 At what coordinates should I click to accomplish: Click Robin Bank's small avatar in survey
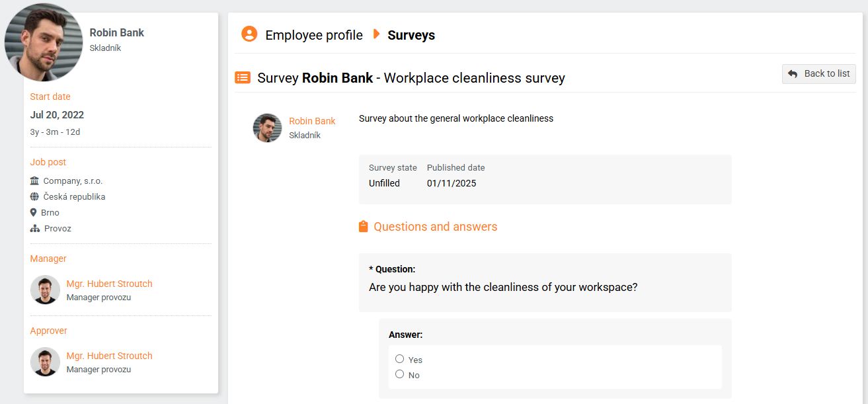(x=268, y=128)
